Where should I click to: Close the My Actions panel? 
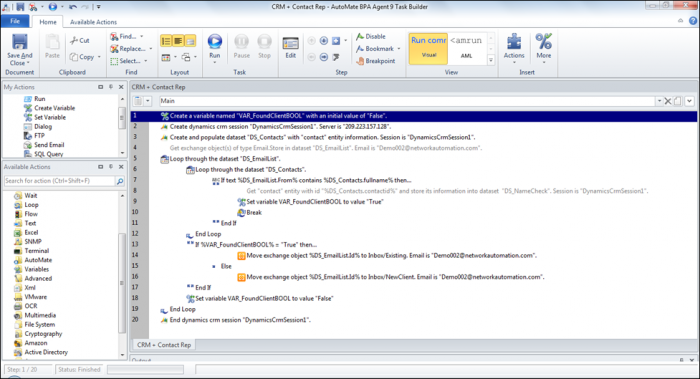121,87
